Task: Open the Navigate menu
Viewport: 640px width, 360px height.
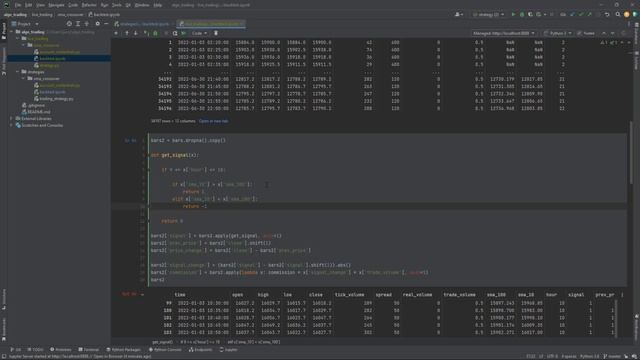Action: 56,5
